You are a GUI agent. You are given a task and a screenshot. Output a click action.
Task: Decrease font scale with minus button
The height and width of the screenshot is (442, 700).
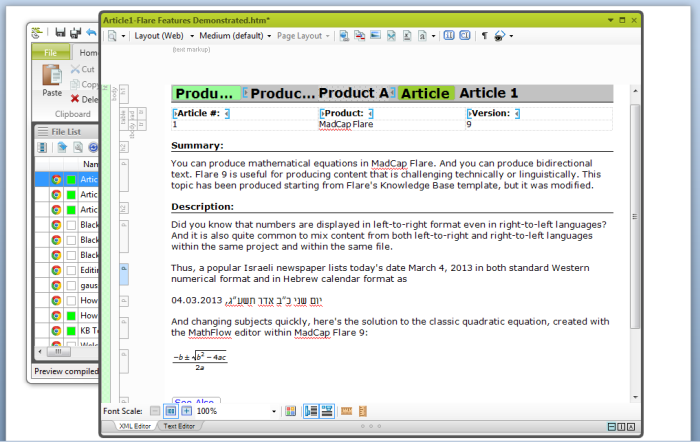pyautogui.click(x=154, y=411)
